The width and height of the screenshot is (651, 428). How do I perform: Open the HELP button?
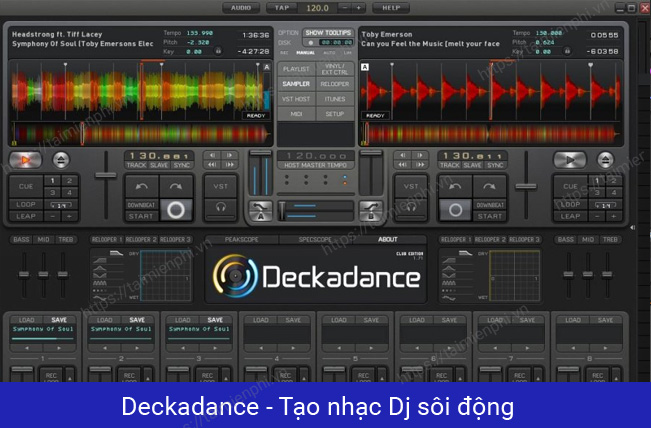pyautogui.click(x=391, y=8)
